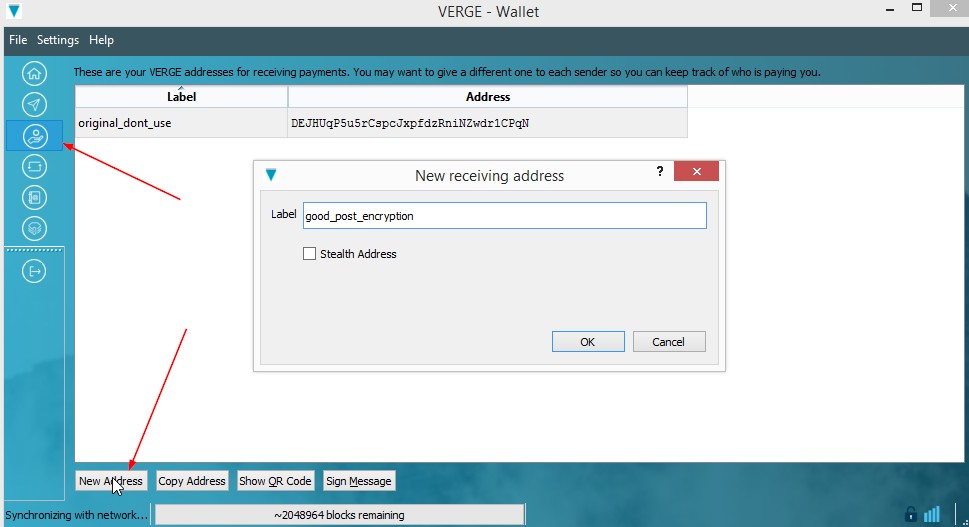Open the Help menu

[x=101, y=40]
